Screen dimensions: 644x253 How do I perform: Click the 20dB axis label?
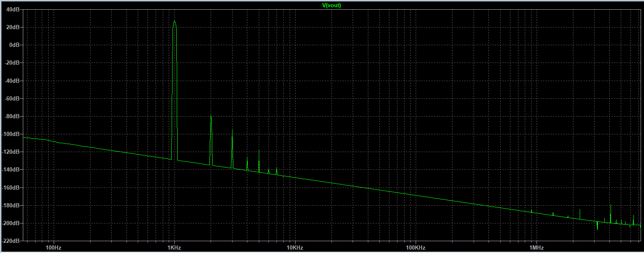(x=13, y=27)
